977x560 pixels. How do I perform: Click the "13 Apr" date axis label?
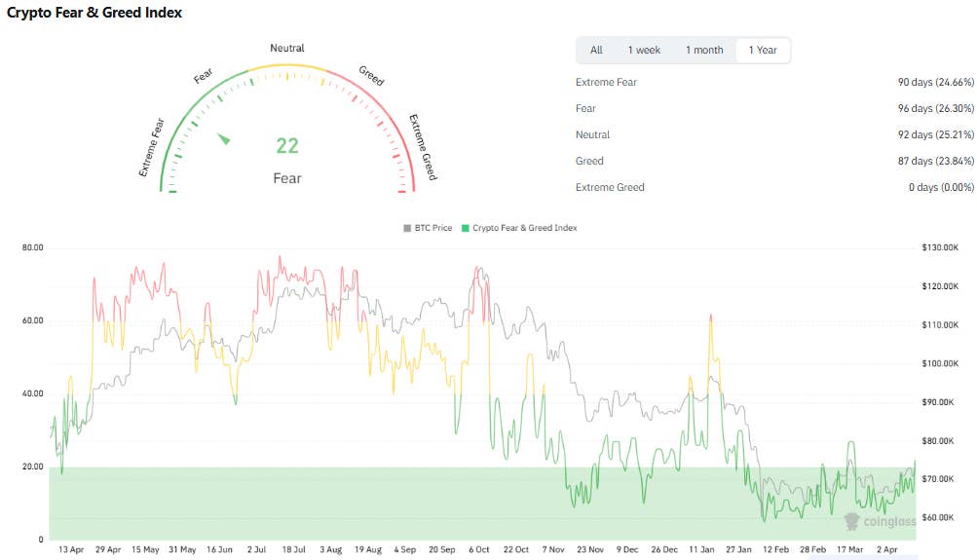point(70,549)
